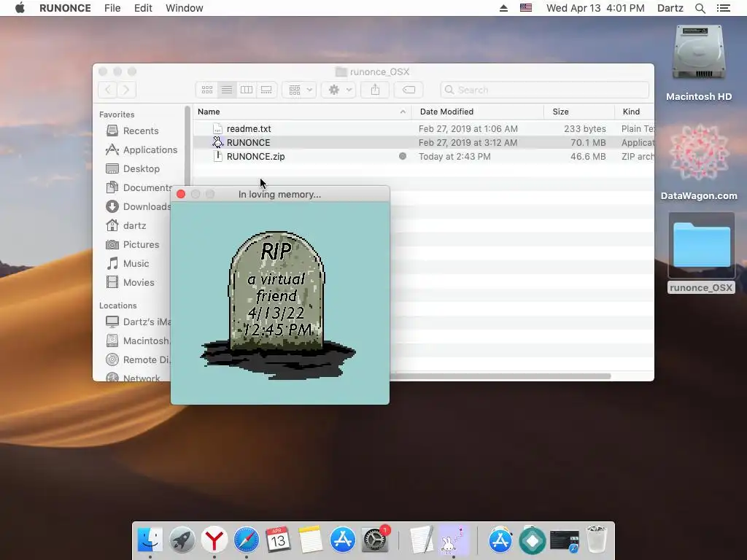Open dartz home folder in sidebar
Image resolution: width=747 pixels, height=560 pixels.
[134, 225]
